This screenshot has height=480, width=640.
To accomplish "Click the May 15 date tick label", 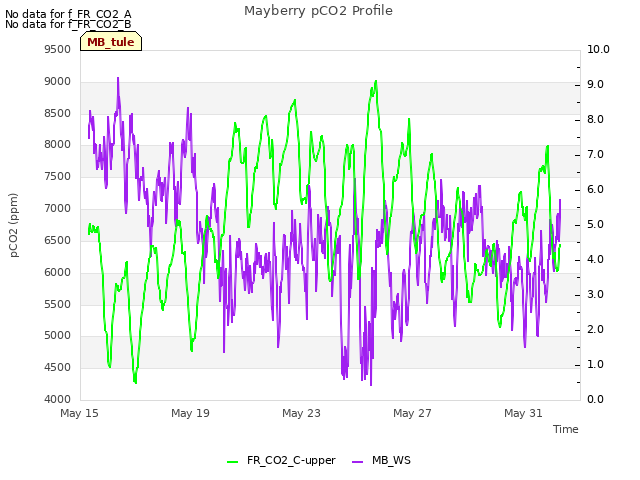I will pos(79,413).
